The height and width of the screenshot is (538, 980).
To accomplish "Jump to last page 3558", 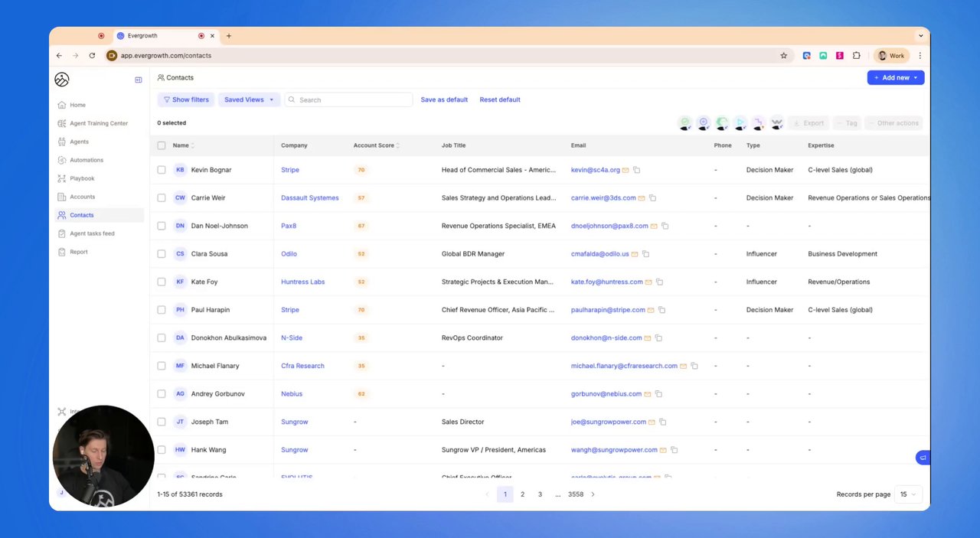I will pyautogui.click(x=576, y=494).
